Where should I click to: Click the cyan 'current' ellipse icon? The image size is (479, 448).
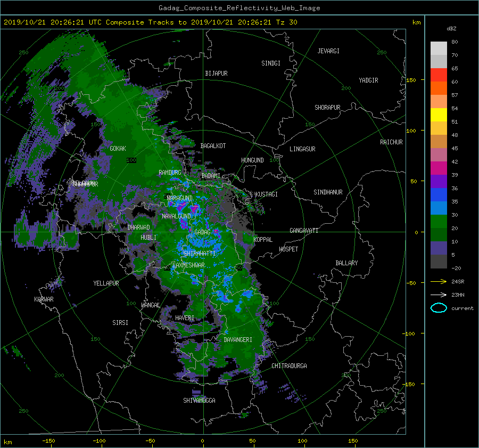pyautogui.click(x=439, y=308)
